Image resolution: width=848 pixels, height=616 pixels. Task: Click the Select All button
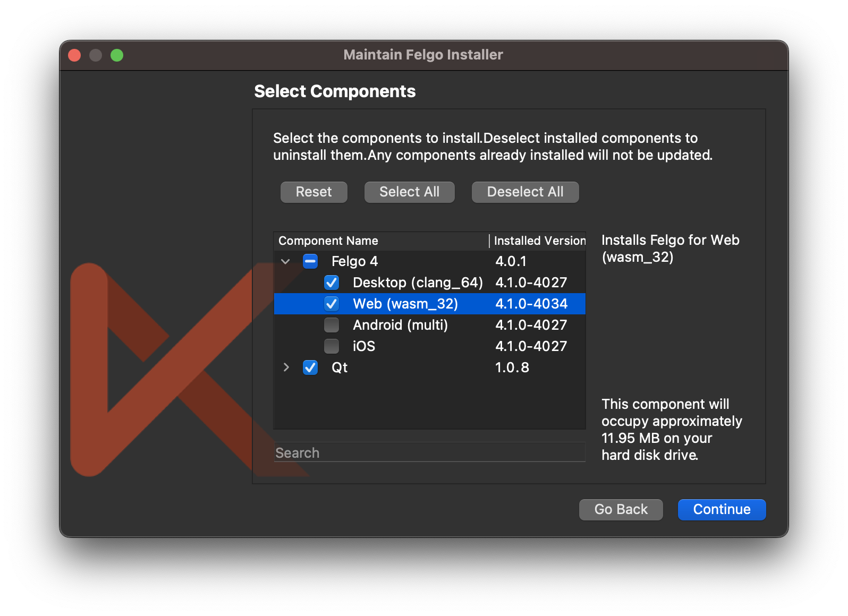410,192
